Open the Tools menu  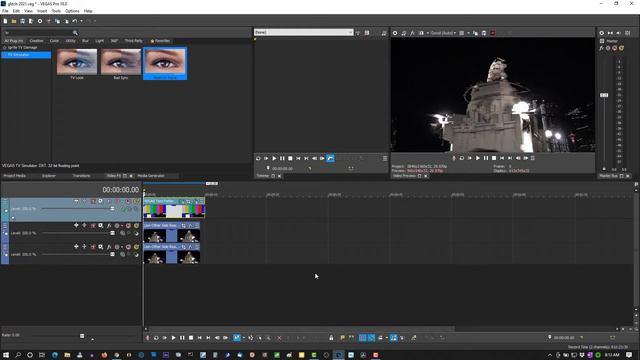(56, 11)
